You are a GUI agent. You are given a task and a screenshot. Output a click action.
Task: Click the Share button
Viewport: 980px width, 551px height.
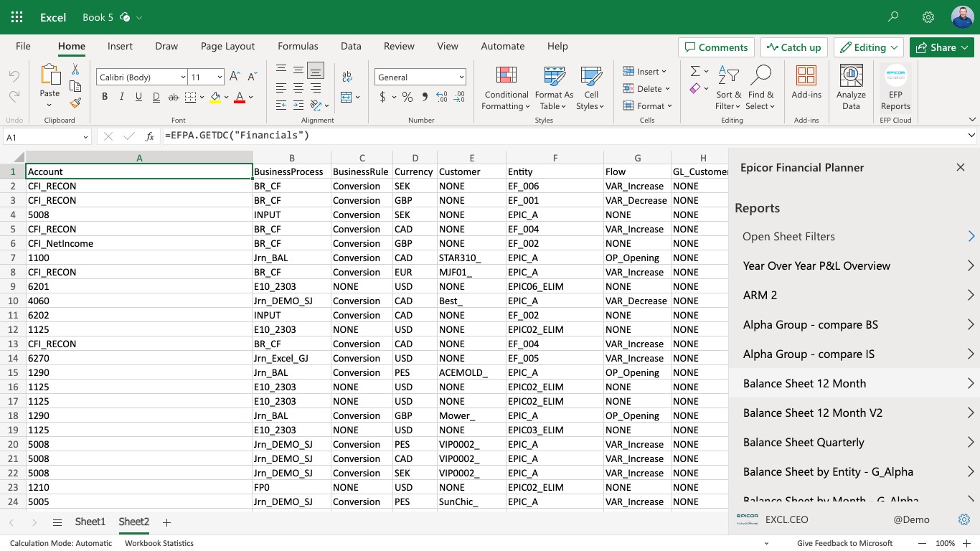pos(936,47)
